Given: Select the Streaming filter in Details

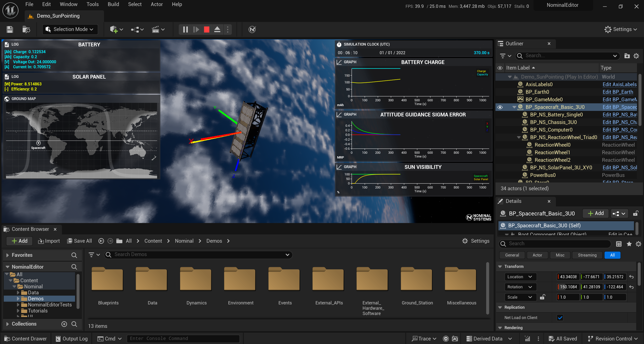Looking at the screenshot, I should tap(587, 255).
